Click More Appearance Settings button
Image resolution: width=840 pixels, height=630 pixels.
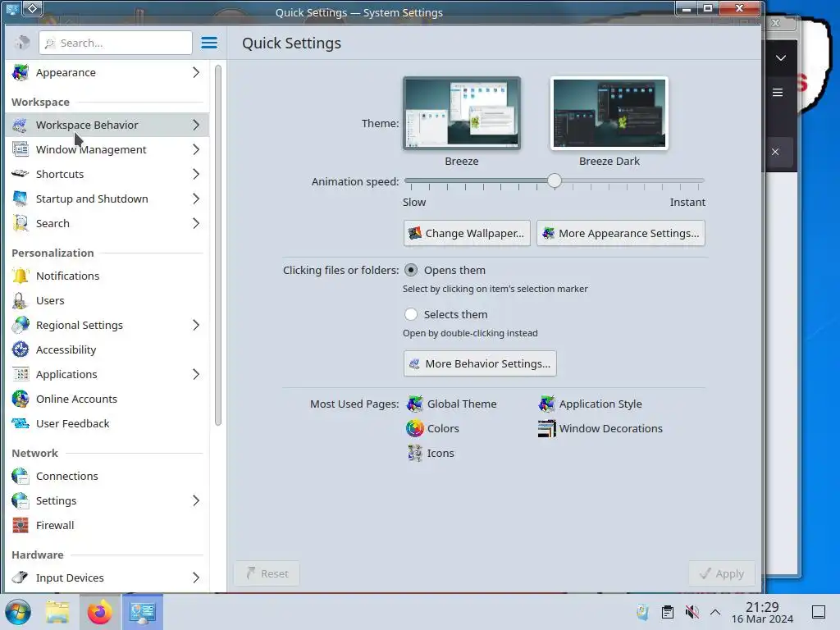pyautogui.click(x=620, y=233)
